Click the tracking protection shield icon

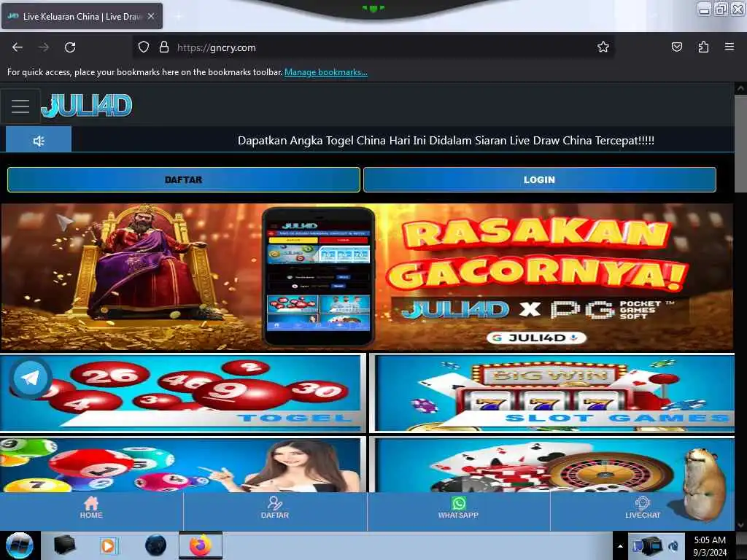click(144, 47)
